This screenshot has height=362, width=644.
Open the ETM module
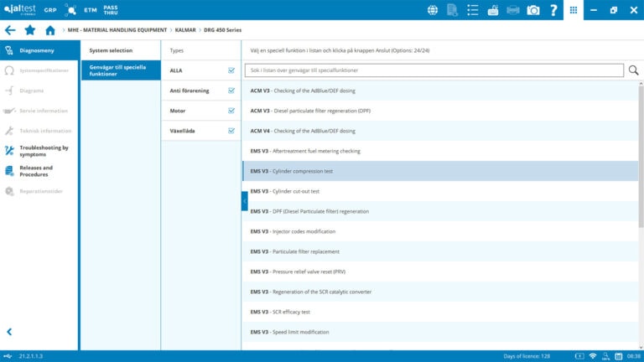click(91, 10)
